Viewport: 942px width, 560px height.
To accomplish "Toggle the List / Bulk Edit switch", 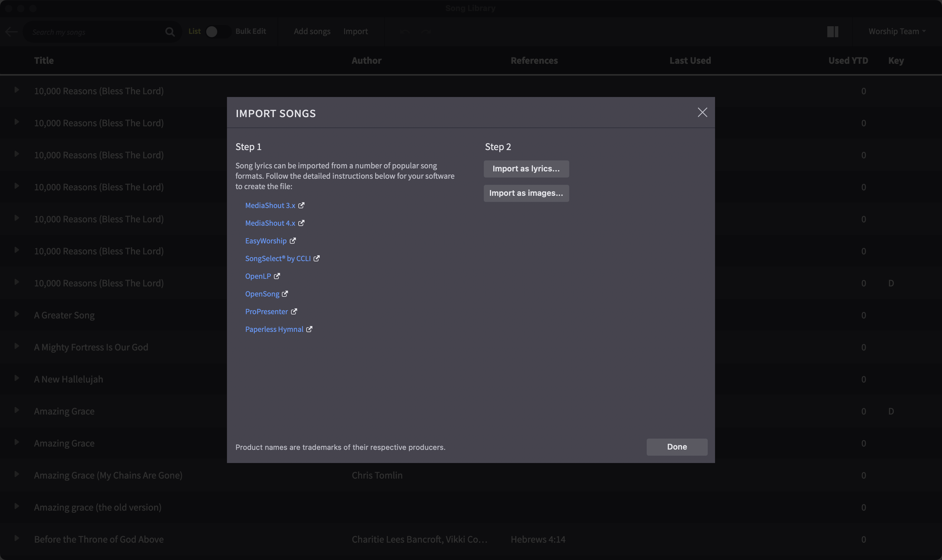I will 218,32.
